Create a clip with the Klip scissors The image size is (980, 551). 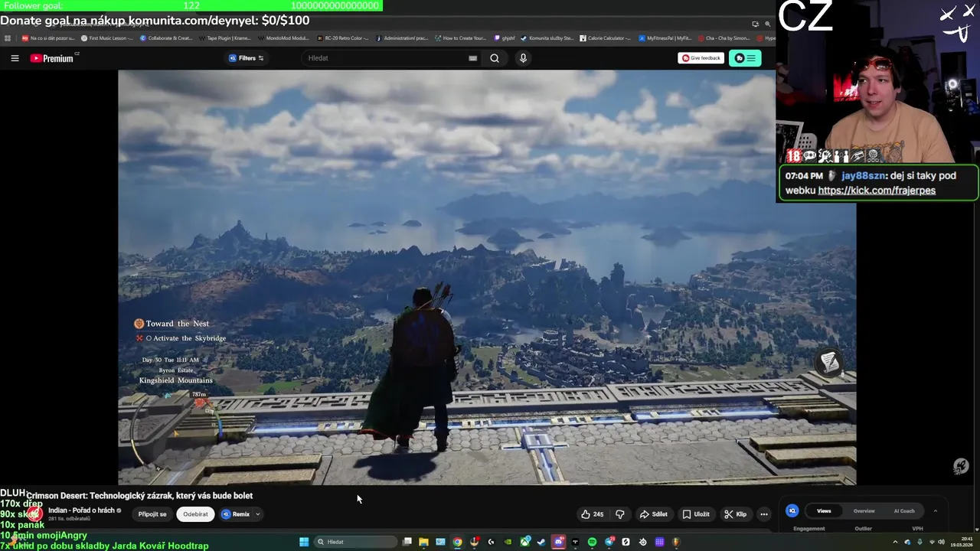click(736, 514)
